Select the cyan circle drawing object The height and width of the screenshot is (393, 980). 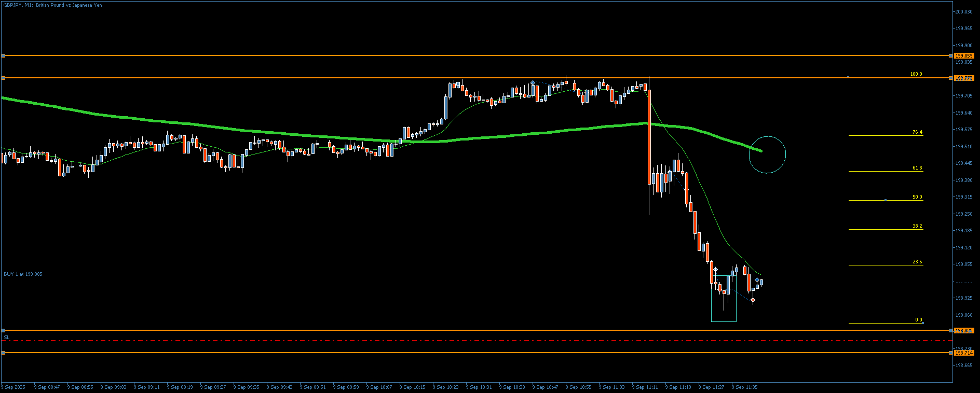tap(767, 155)
